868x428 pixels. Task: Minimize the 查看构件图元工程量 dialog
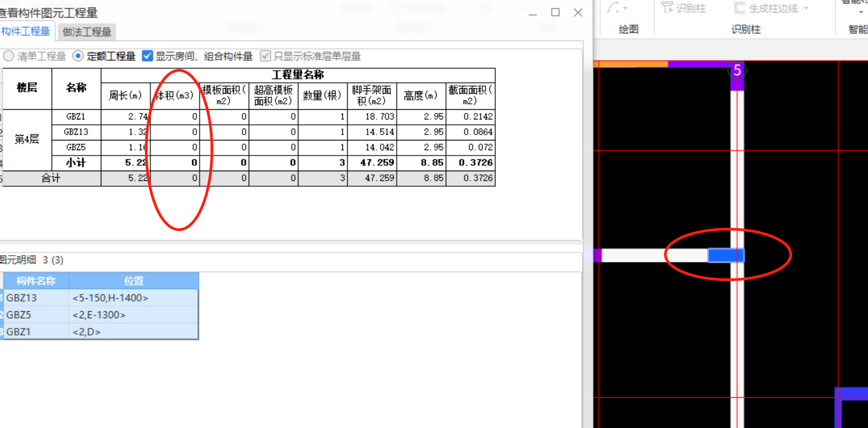(x=533, y=13)
